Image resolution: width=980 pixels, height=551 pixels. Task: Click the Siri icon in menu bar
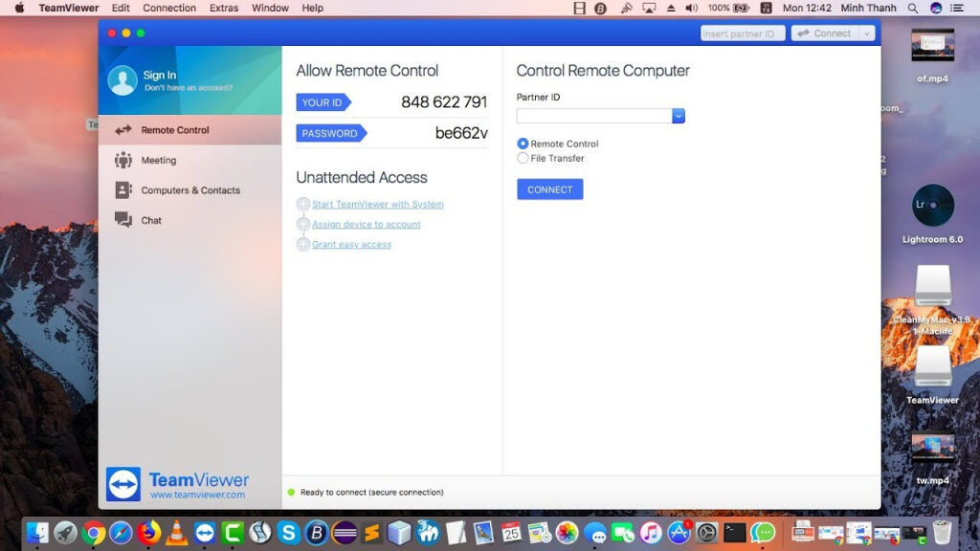936,8
